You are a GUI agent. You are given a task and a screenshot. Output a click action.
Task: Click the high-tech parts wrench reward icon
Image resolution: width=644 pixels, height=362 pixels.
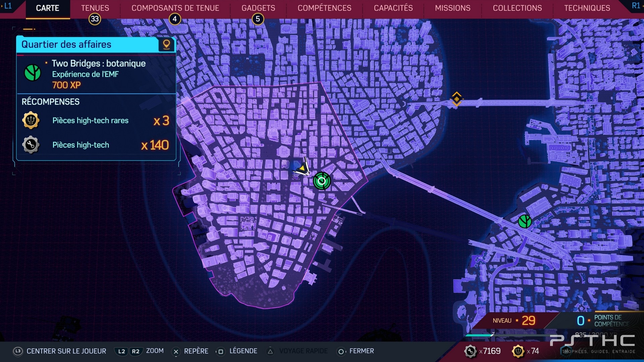[x=31, y=145]
